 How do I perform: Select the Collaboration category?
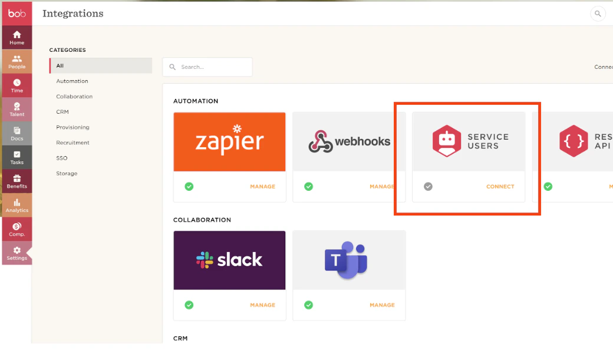click(x=74, y=97)
